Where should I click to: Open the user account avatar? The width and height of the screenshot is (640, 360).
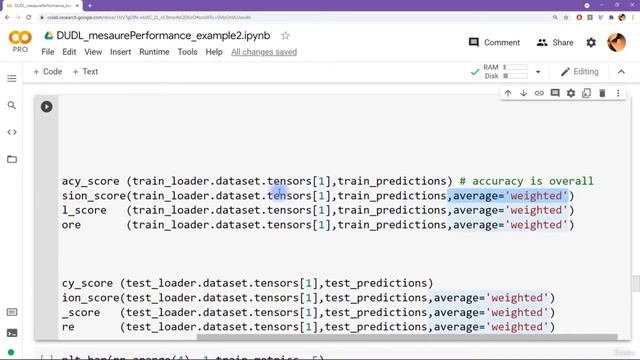tap(616, 42)
